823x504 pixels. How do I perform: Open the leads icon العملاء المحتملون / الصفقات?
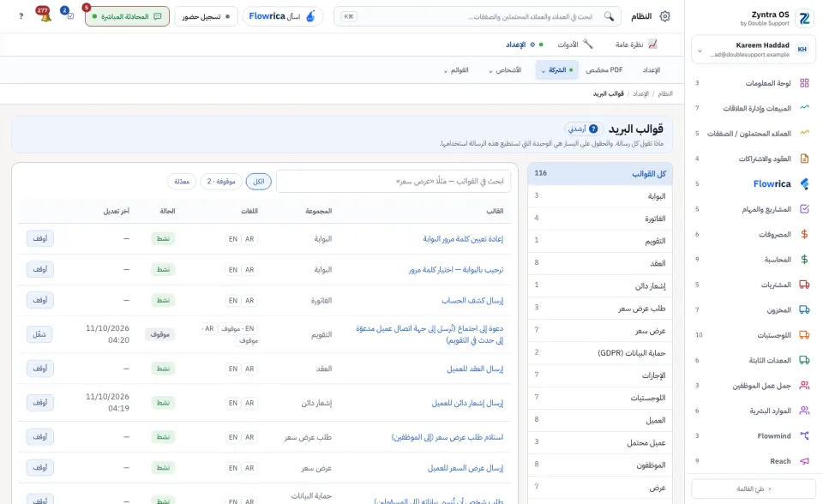point(804,134)
